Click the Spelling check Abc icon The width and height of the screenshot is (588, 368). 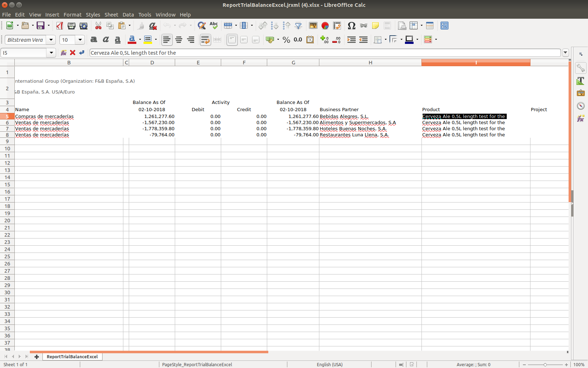(x=214, y=26)
